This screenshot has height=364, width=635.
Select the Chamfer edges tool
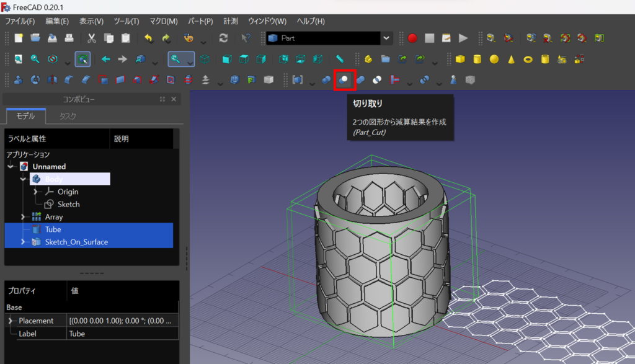click(86, 80)
